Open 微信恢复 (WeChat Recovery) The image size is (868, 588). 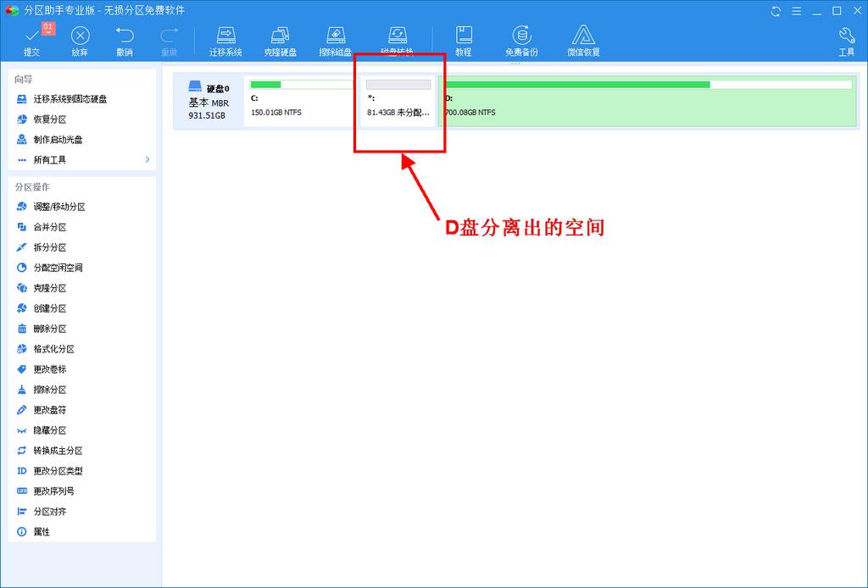pyautogui.click(x=583, y=41)
